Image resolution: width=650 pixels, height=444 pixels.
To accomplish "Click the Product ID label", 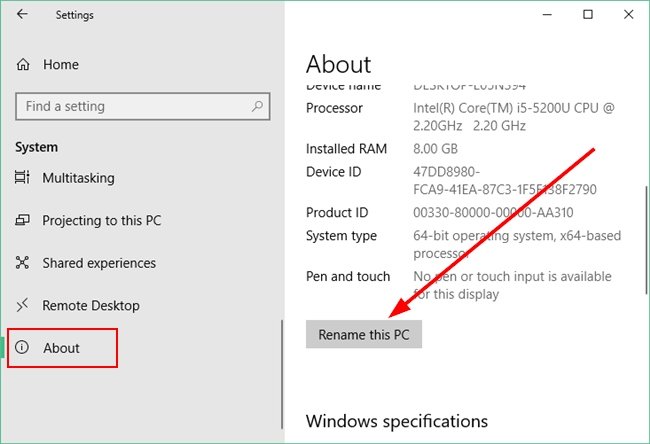I will (x=337, y=212).
